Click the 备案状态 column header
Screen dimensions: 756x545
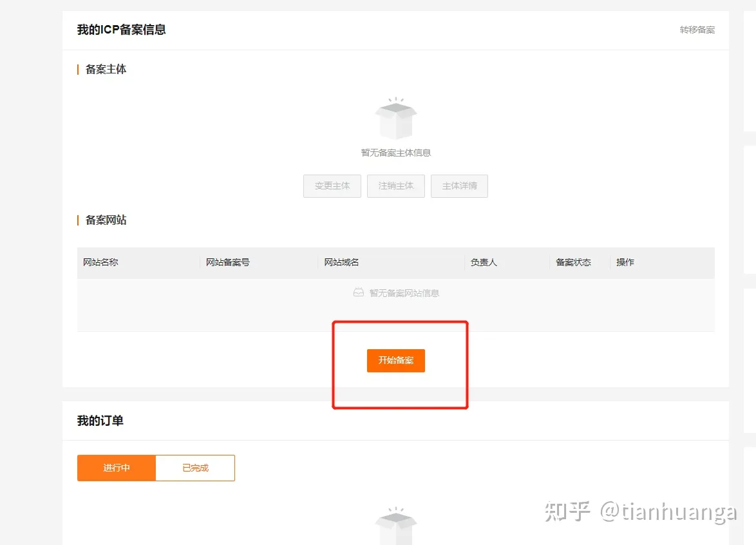[x=573, y=262]
